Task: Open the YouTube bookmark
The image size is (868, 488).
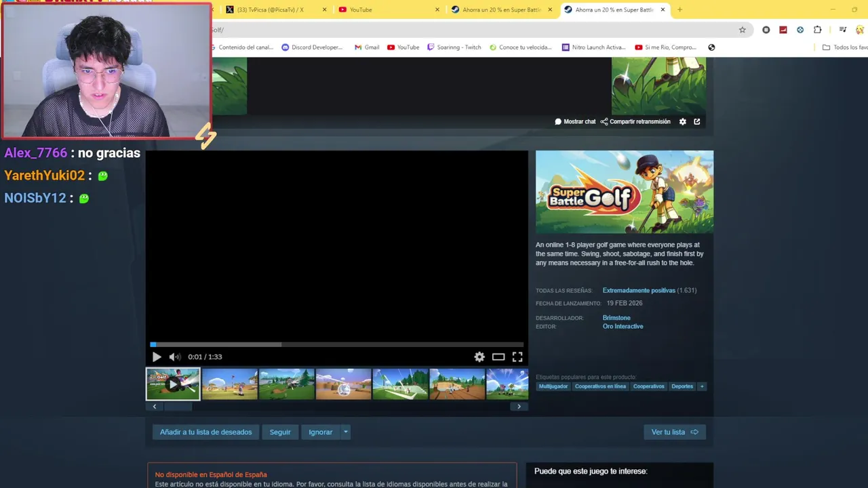Action: (x=403, y=47)
